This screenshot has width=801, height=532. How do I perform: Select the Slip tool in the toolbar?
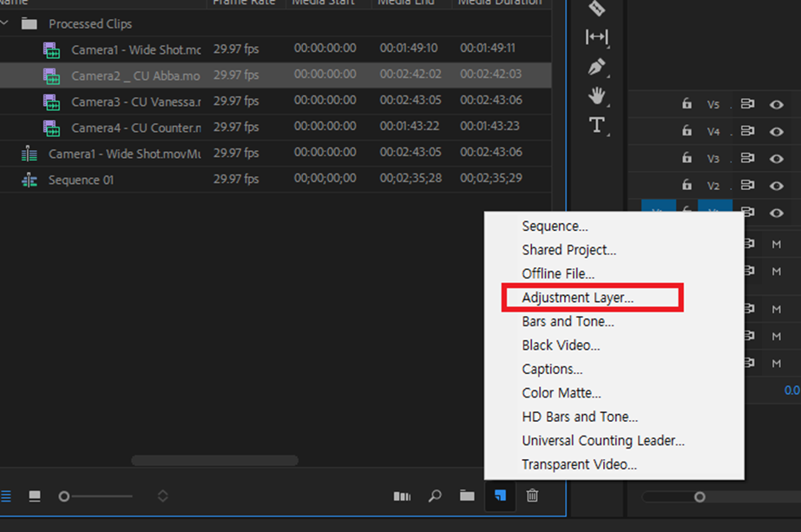(597, 36)
